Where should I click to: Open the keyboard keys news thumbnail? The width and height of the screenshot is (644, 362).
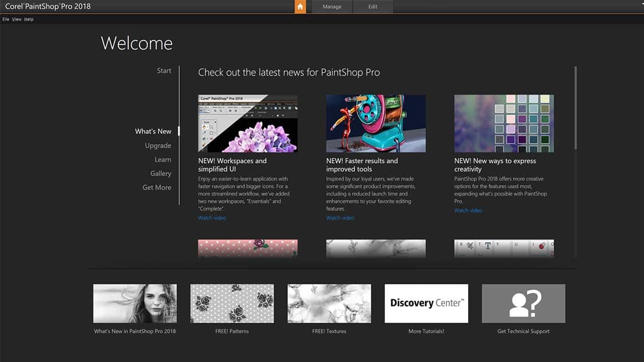[504, 248]
